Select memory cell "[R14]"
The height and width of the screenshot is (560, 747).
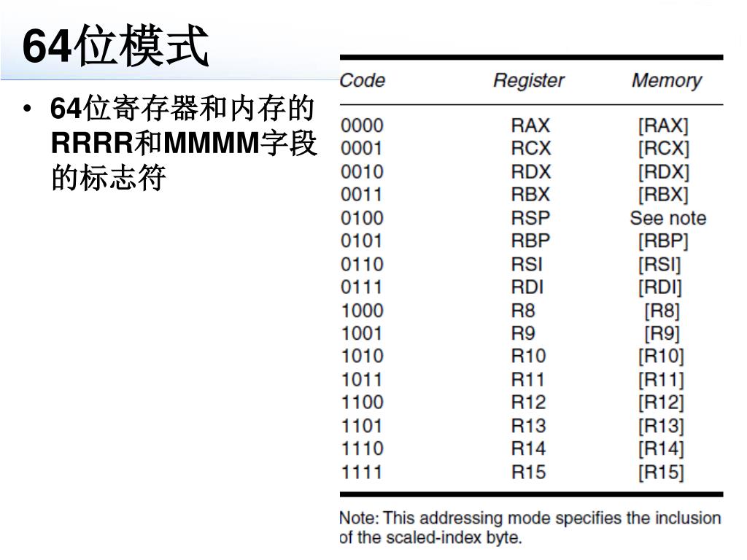click(661, 448)
